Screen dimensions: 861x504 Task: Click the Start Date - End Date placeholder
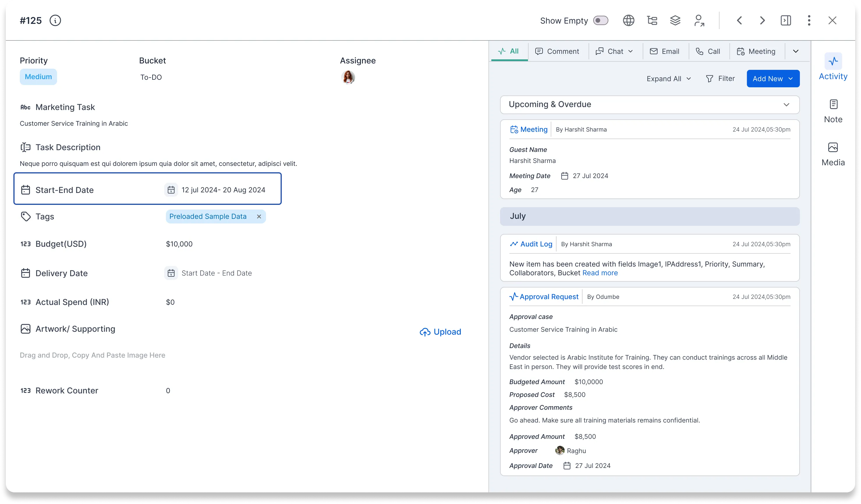click(x=217, y=273)
